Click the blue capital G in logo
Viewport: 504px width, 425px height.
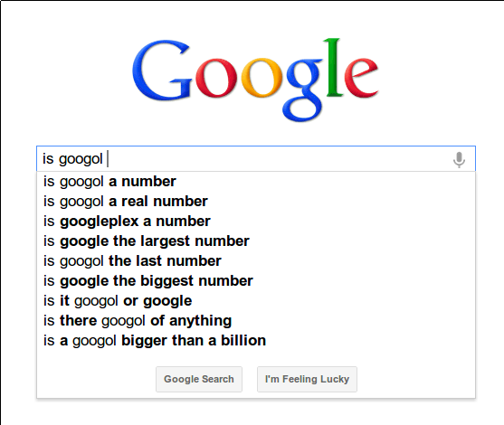(x=162, y=70)
